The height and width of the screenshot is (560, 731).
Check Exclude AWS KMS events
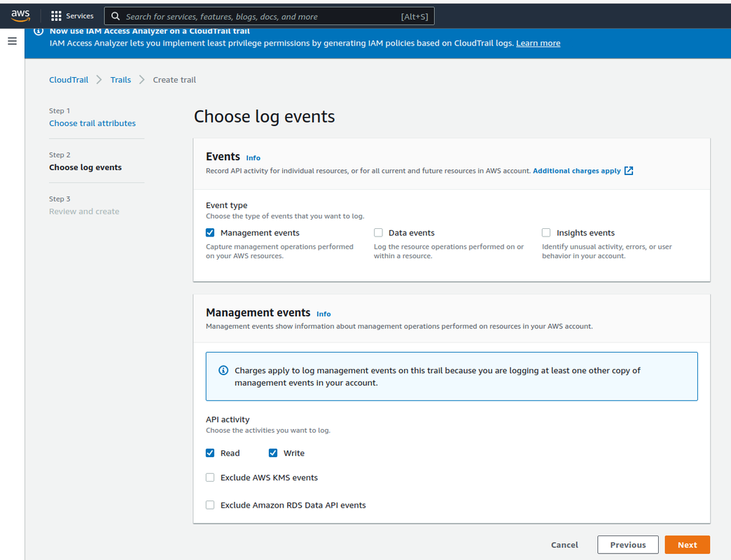tap(210, 477)
